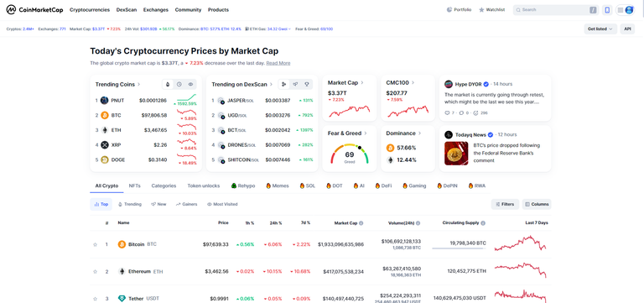
Task: Toggle Ethereum watchlist star
Action: coord(96,272)
